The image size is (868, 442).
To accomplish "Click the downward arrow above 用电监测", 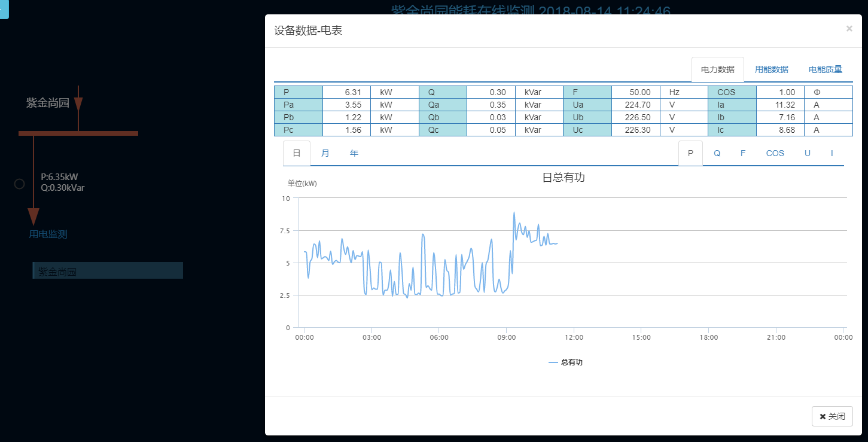I will point(33,217).
